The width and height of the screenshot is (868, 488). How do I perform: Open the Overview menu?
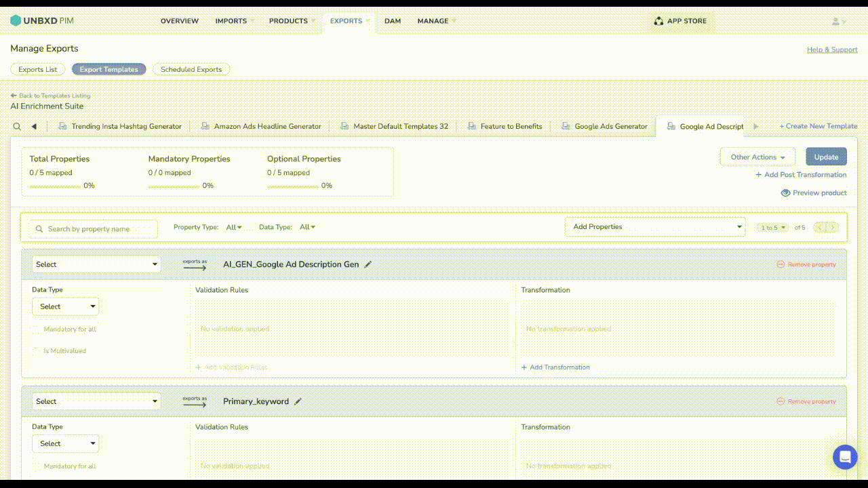[x=180, y=21]
